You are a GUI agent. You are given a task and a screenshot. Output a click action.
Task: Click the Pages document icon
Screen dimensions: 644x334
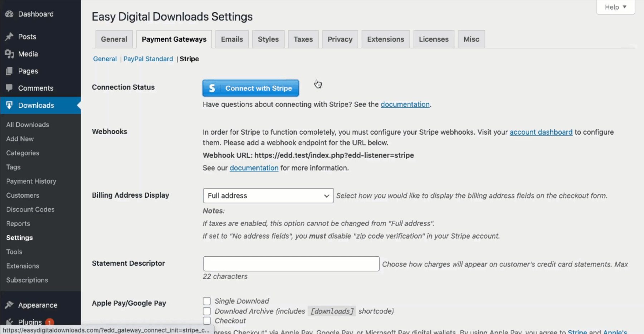[9, 71]
